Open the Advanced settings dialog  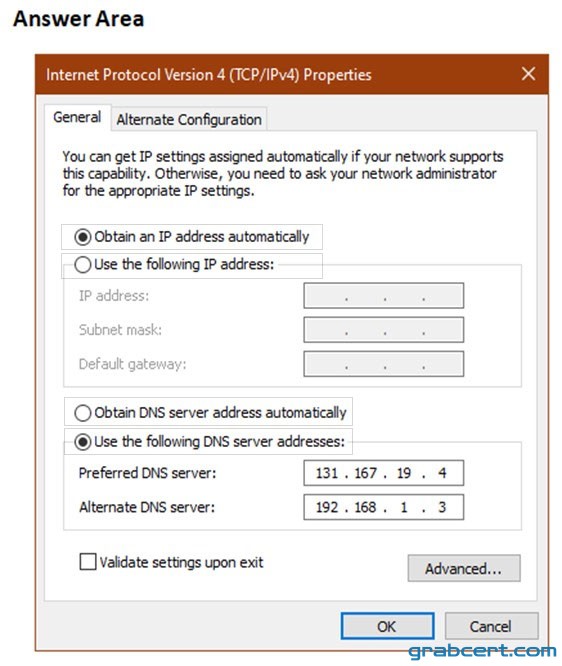tap(464, 568)
